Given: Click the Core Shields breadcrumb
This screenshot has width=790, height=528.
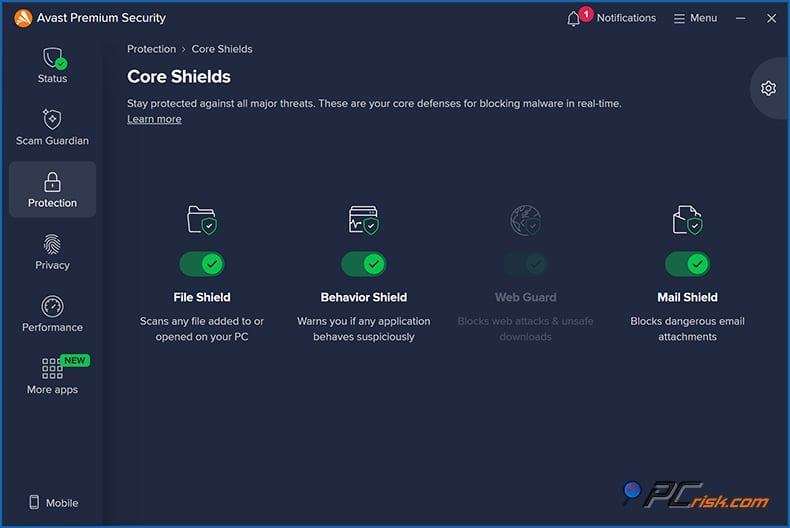Looking at the screenshot, I should [222, 49].
